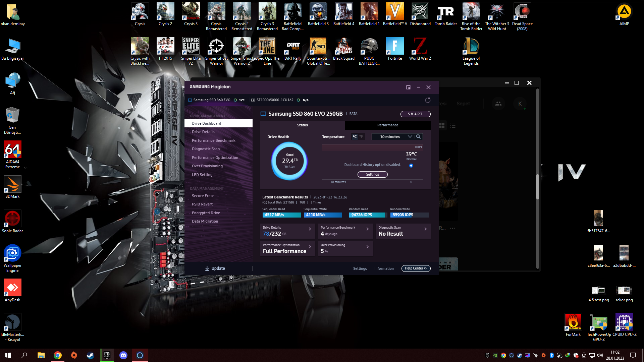This screenshot has height=362, width=644.
Task: Select the ST1000VX000-1CU162 drive
Action: pyautogui.click(x=274, y=100)
